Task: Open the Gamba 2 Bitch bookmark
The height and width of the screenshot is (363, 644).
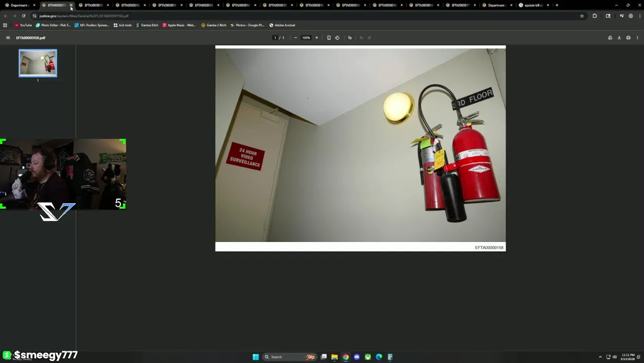Action: click(213, 25)
